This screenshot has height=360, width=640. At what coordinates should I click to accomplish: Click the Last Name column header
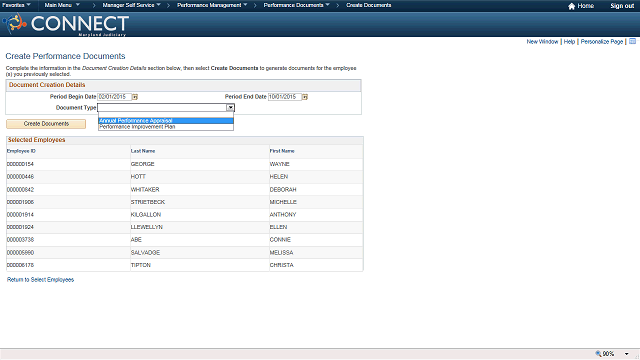(x=143, y=151)
